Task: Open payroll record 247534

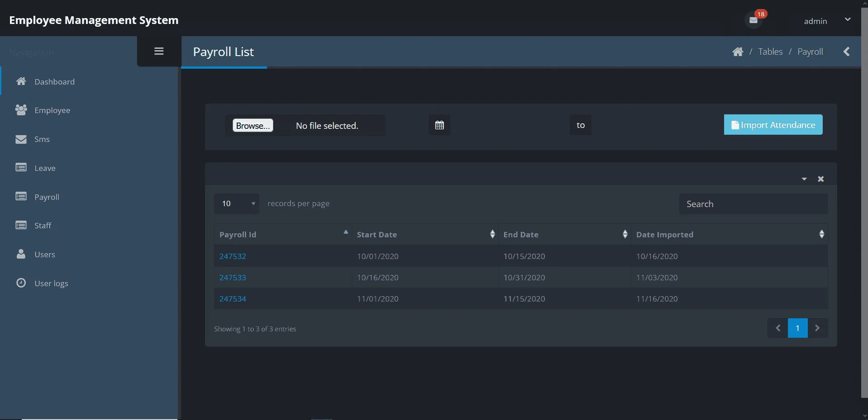Action: click(233, 299)
